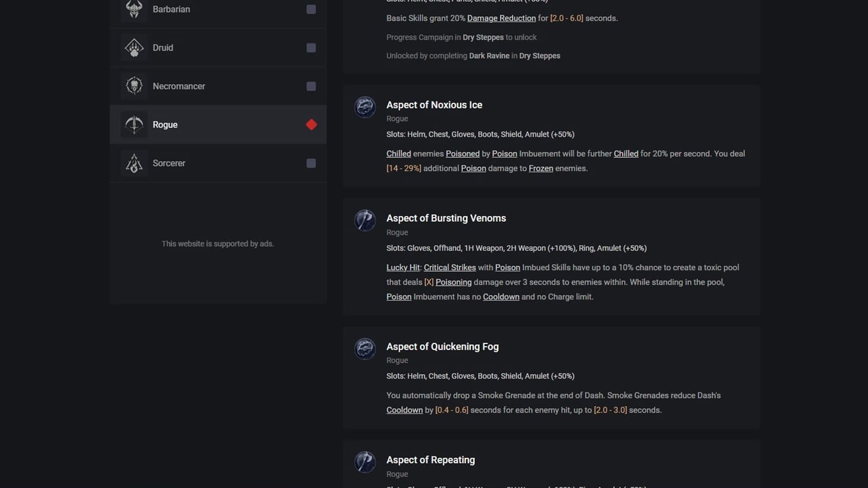
Task: Click the Necromancer skull icon
Action: pos(134,86)
